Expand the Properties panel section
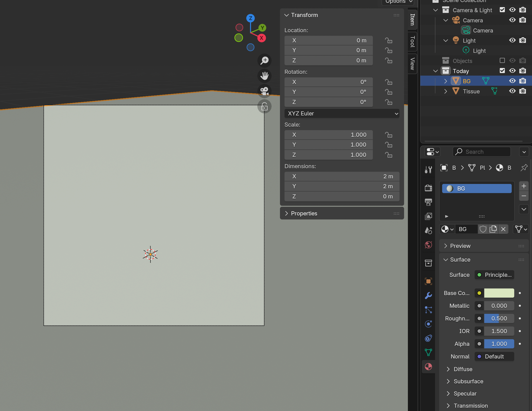Viewport: 532px width, 411px height. [304, 213]
